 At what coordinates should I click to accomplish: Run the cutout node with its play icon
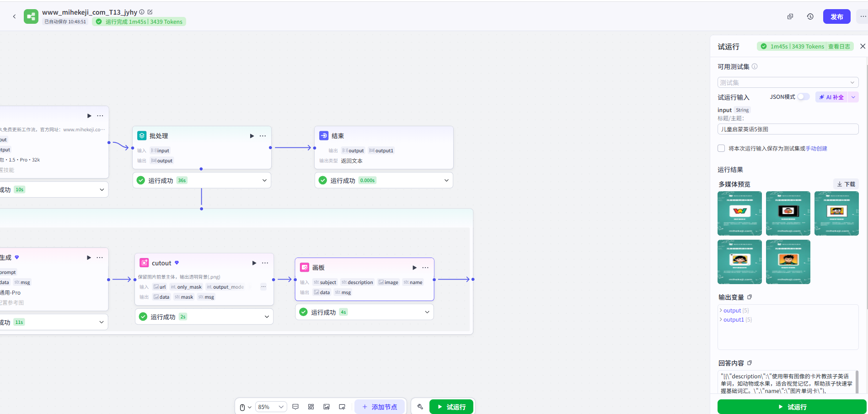pos(254,263)
